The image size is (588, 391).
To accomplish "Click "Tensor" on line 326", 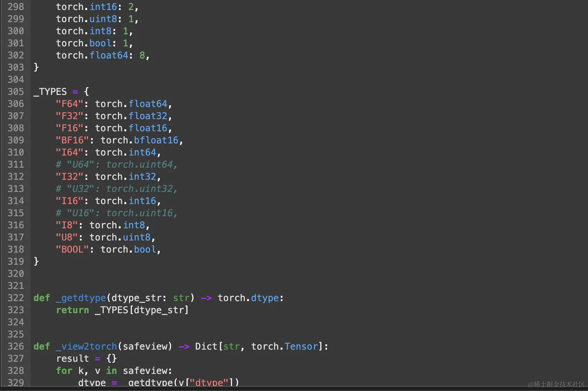I will coord(301,346).
